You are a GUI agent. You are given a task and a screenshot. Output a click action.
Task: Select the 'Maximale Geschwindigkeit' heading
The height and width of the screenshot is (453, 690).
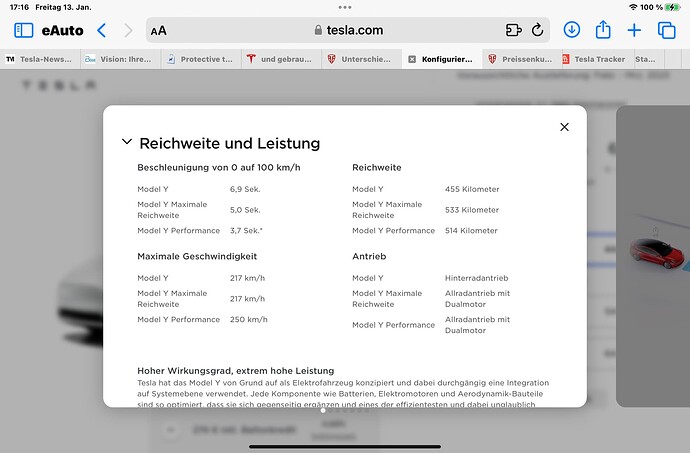tap(197, 256)
